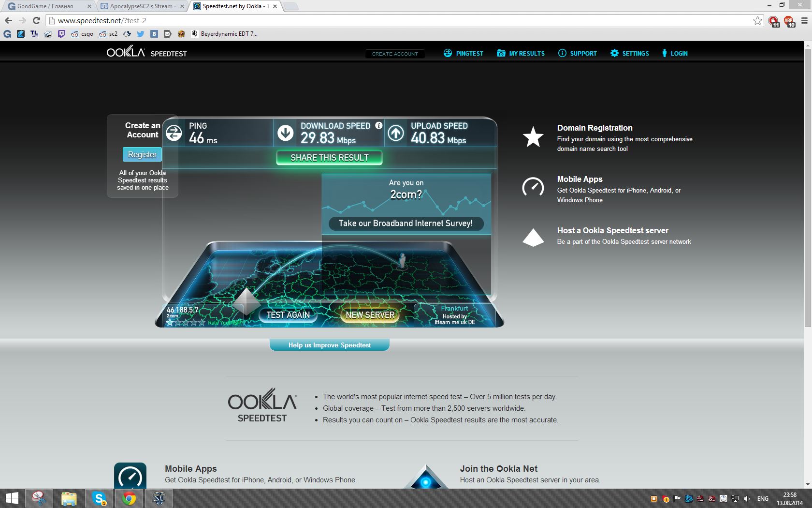812x508 pixels.
Task: Switch to the GoodGame tab
Action: [48, 6]
